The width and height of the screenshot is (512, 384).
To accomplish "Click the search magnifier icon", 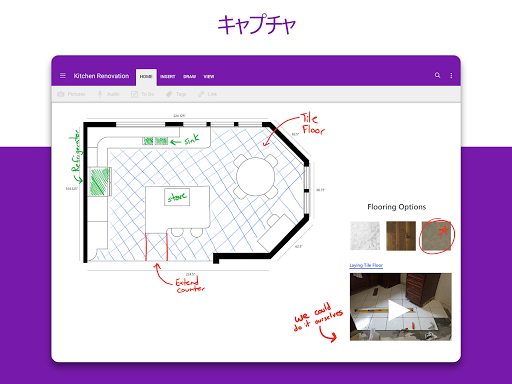I will [437, 75].
